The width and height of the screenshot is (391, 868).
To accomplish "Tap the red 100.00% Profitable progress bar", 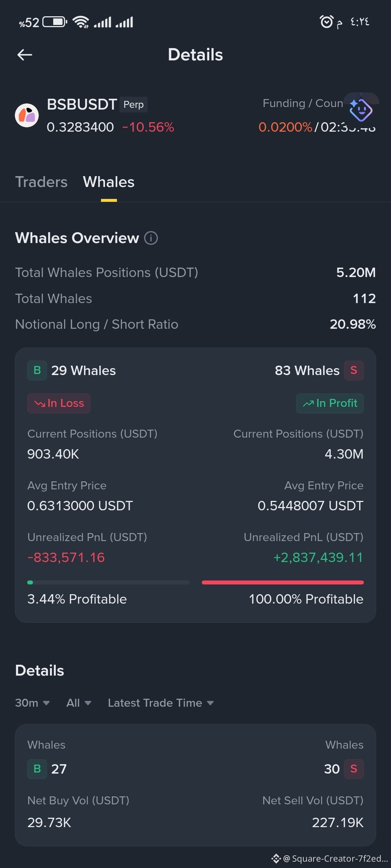I will tap(283, 582).
